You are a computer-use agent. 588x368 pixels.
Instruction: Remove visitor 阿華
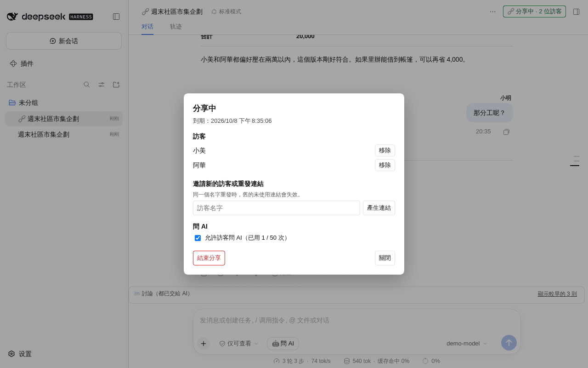point(385,165)
